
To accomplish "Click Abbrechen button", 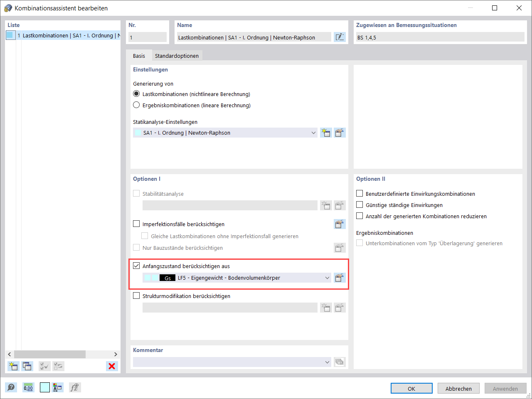I will tap(458, 389).
